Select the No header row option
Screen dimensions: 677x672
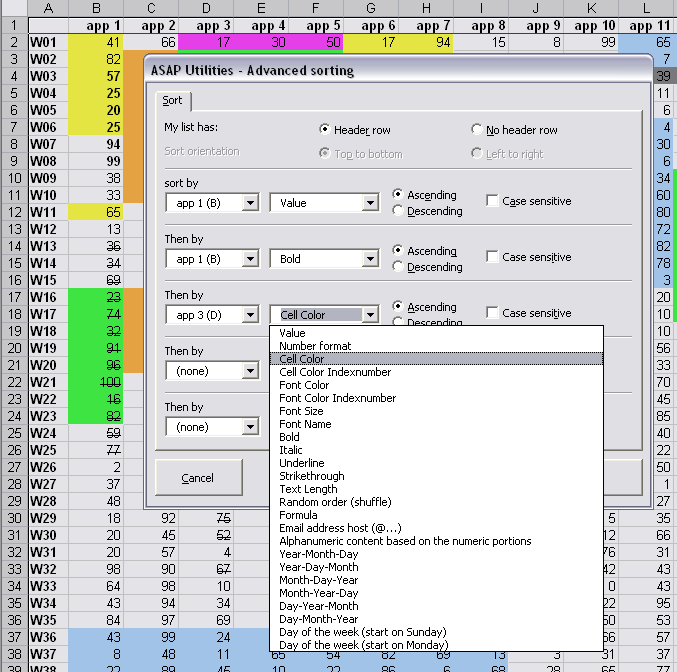pos(477,129)
